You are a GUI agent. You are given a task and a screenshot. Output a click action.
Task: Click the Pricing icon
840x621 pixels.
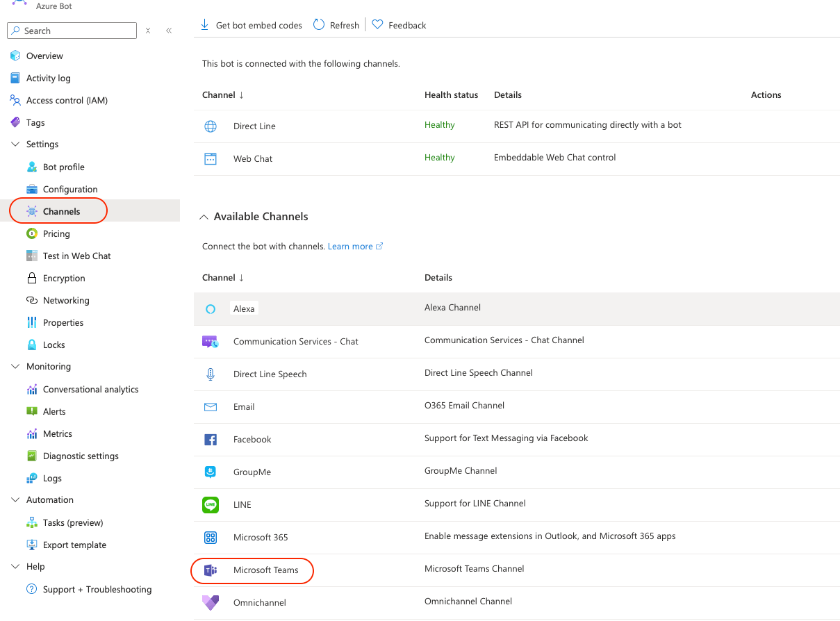[32, 233]
